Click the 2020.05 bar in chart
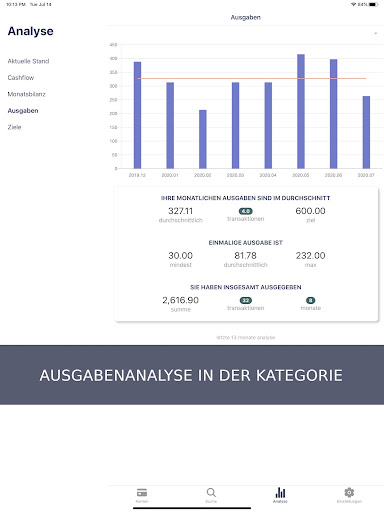 click(x=301, y=111)
